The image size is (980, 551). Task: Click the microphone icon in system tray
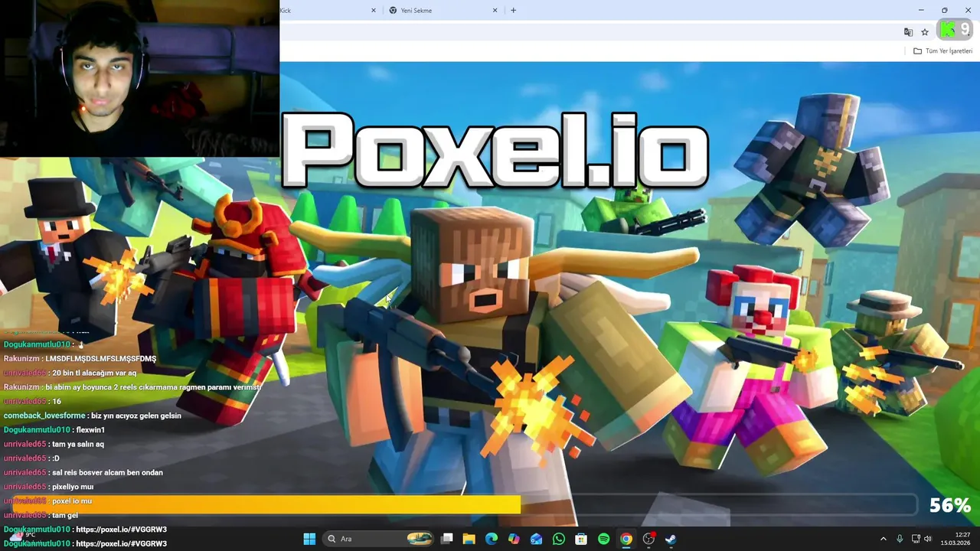tap(900, 539)
